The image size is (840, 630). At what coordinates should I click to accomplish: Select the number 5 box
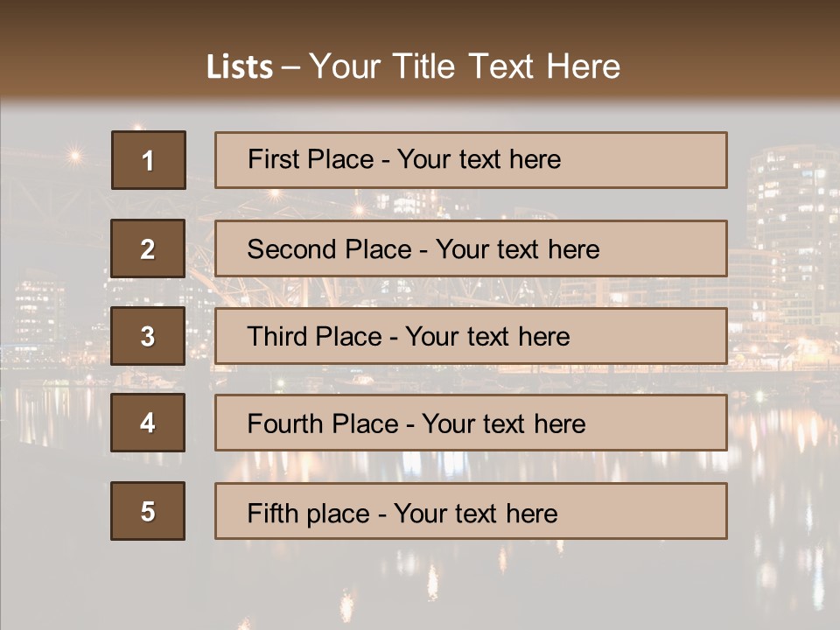(148, 511)
